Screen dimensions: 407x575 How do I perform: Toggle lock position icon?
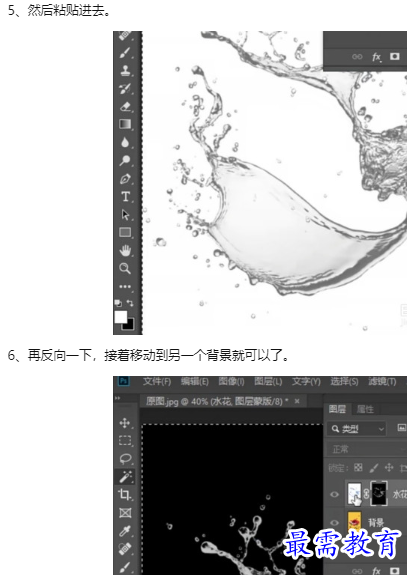coord(389,468)
